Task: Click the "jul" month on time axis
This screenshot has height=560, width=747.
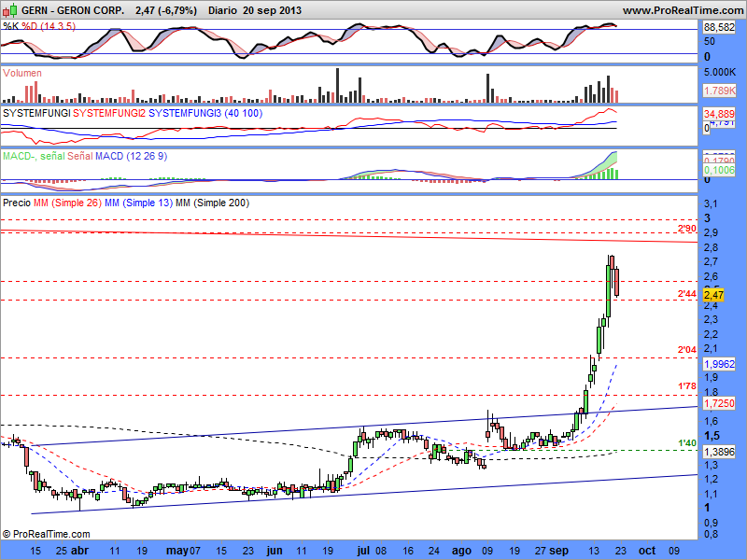Action: click(363, 551)
